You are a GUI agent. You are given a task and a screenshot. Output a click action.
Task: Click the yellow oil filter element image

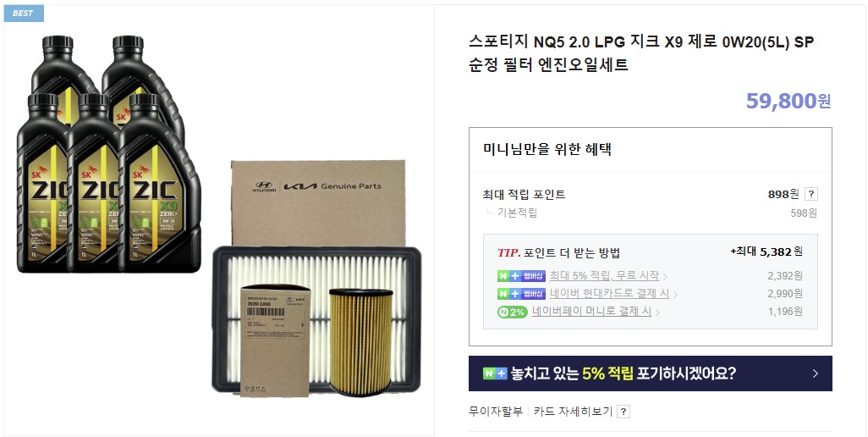pos(361,342)
